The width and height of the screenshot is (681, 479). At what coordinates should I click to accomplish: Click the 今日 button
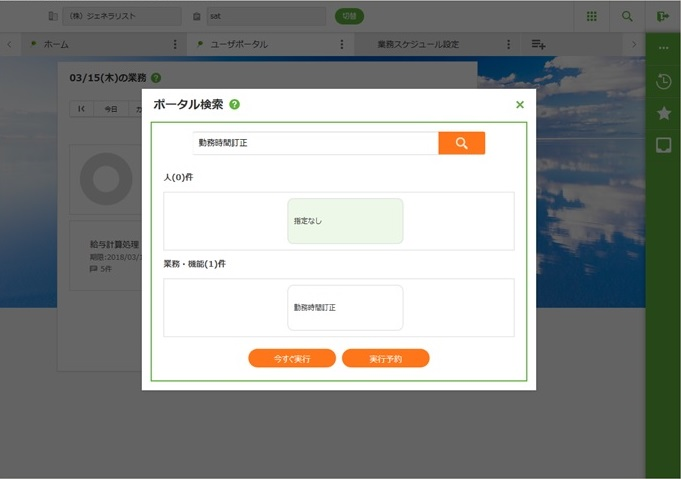pos(111,109)
